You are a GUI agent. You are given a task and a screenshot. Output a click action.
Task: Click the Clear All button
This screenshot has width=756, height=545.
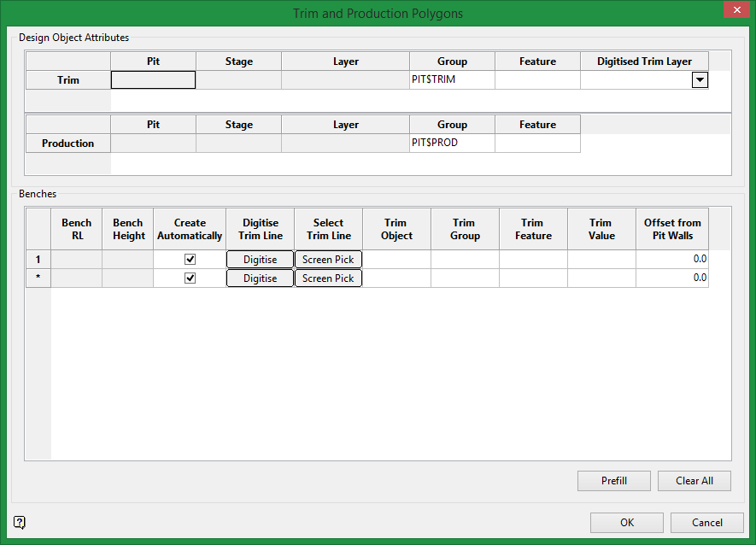pos(694,481)
